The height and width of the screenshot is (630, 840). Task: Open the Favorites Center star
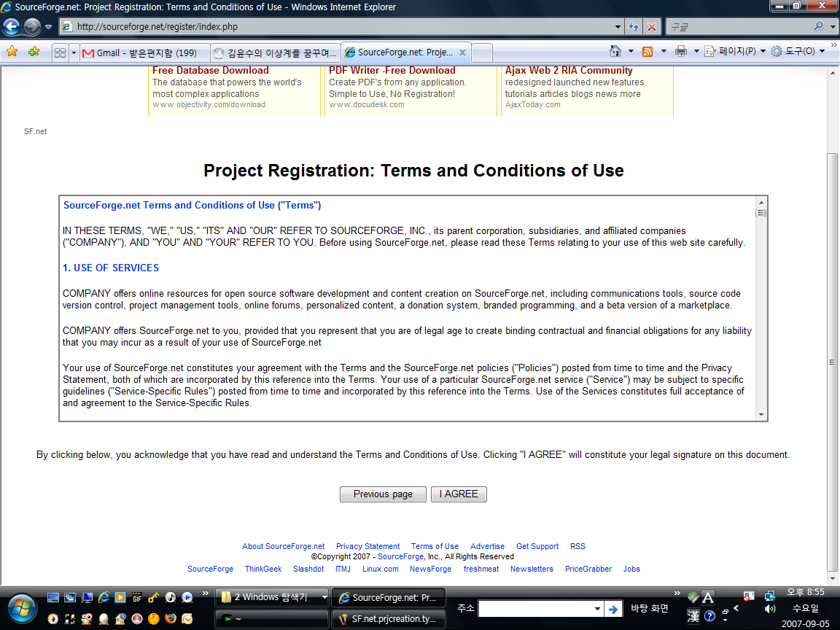[12, 52]
